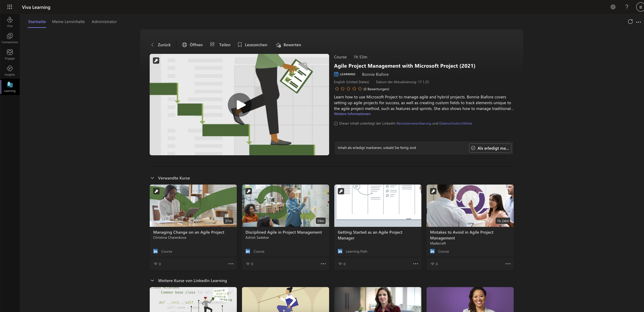Open the Benutzervereinbarung link
Viewport: 644px width, 312px height.
tap(414, 123)
